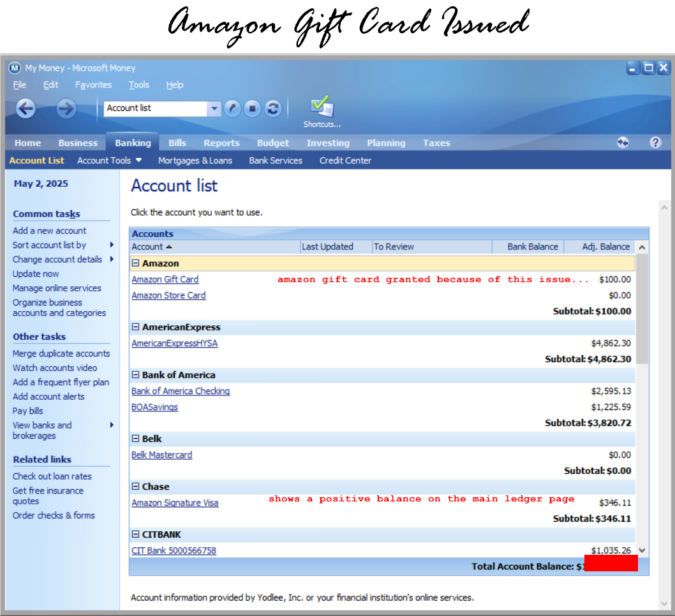Open the Amazon Store Card account
The image size is (675, 616).
coord(168,295)
